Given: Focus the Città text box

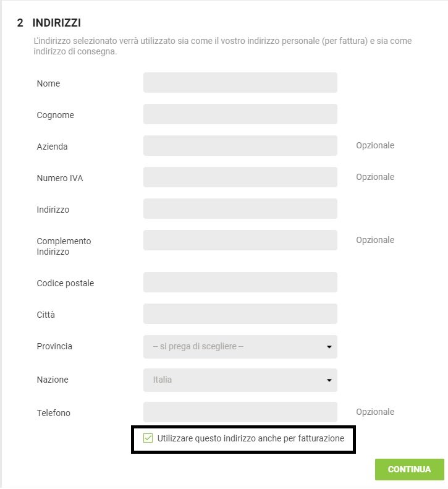Looking at the screenshot, I should click(x=240, y=313).
